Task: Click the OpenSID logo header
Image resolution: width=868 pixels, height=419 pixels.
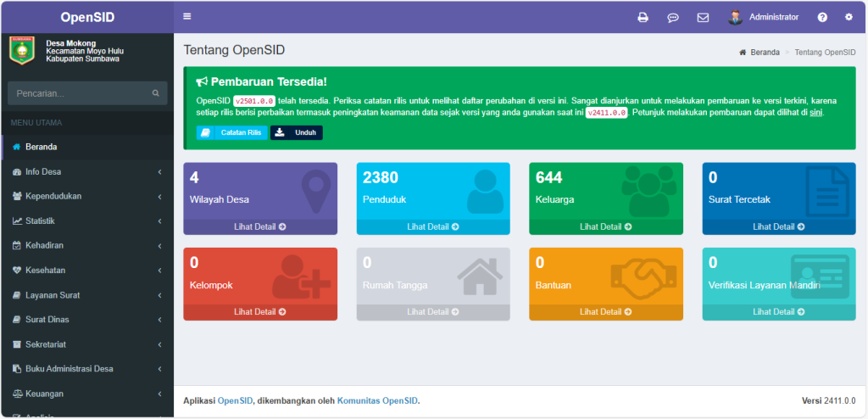Action: coord(87,17)
